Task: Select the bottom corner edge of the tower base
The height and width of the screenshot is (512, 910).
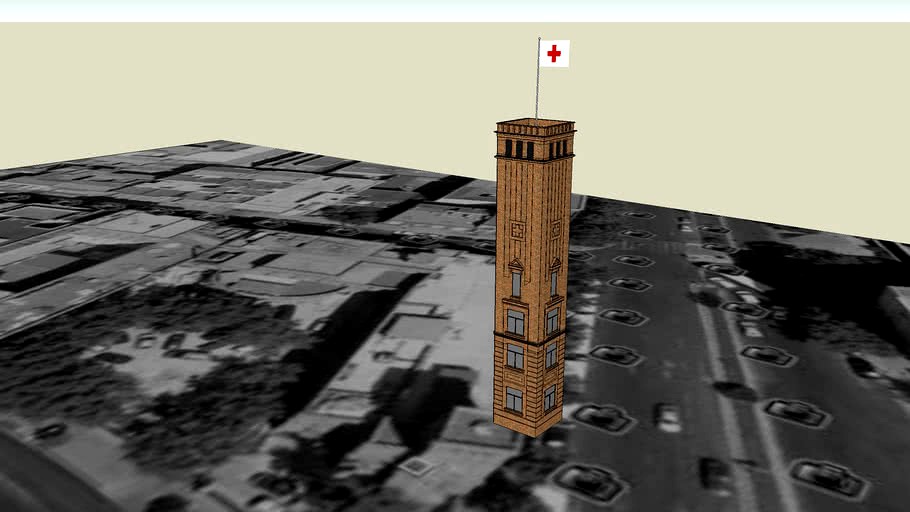Action: click(x=540, y=435)
